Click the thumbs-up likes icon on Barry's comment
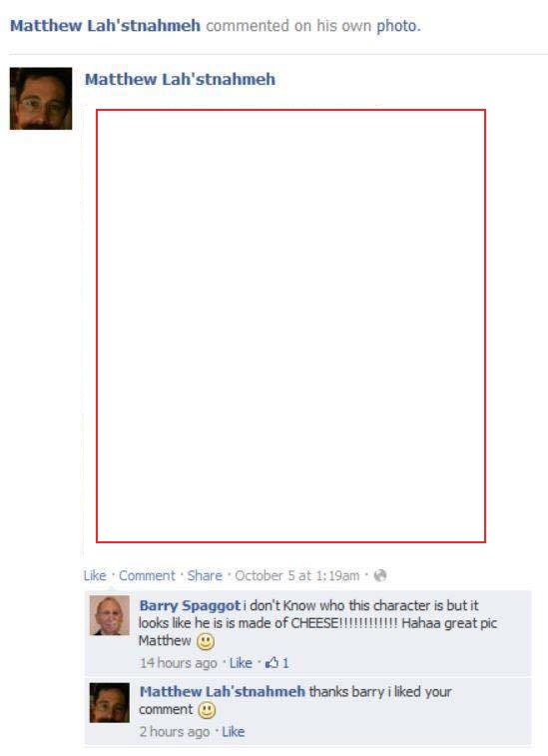 272,663
